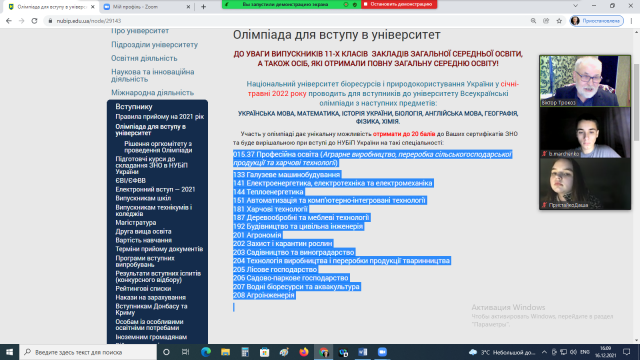Open Друга вища освіта link
Image resolution: width=640 pixels, height=360 pixels.
[x=143, y=231]
